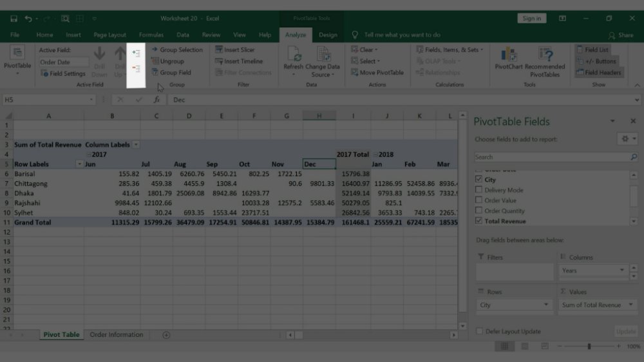Insert a Timeline

[239, 61]
